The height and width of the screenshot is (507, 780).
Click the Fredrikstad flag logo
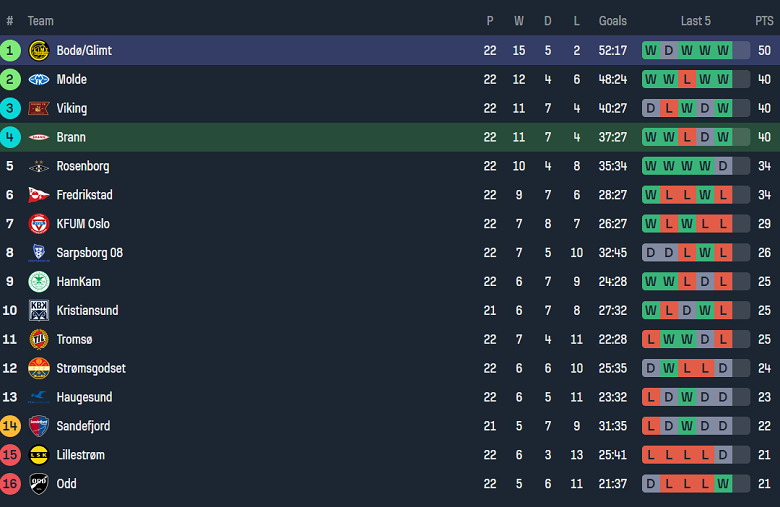(39, 195)
